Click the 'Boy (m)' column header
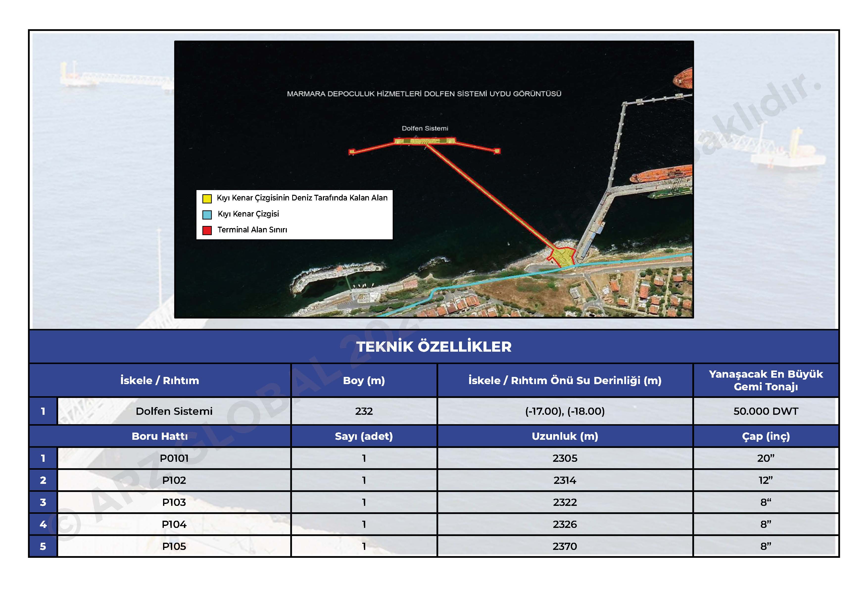This screenshot has width=868, height=614. coord(364,380)
